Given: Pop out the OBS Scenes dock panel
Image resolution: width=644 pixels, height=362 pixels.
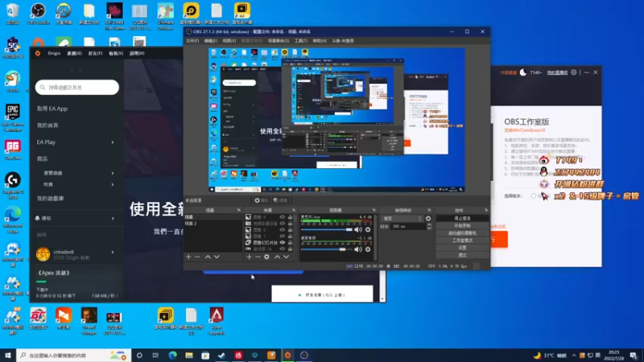Looking at the screenshot, I should (x=238, y=210).
